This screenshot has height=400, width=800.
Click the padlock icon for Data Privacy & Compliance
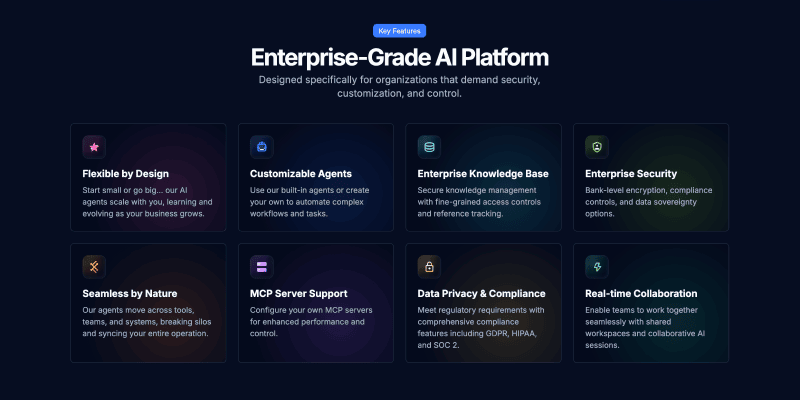point(429,267)
